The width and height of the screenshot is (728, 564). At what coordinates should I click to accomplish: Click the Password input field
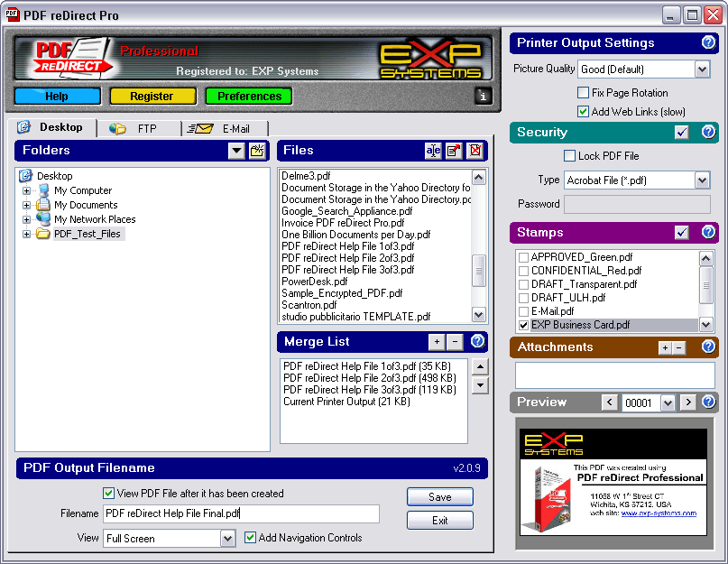click(x=637, y=204)
